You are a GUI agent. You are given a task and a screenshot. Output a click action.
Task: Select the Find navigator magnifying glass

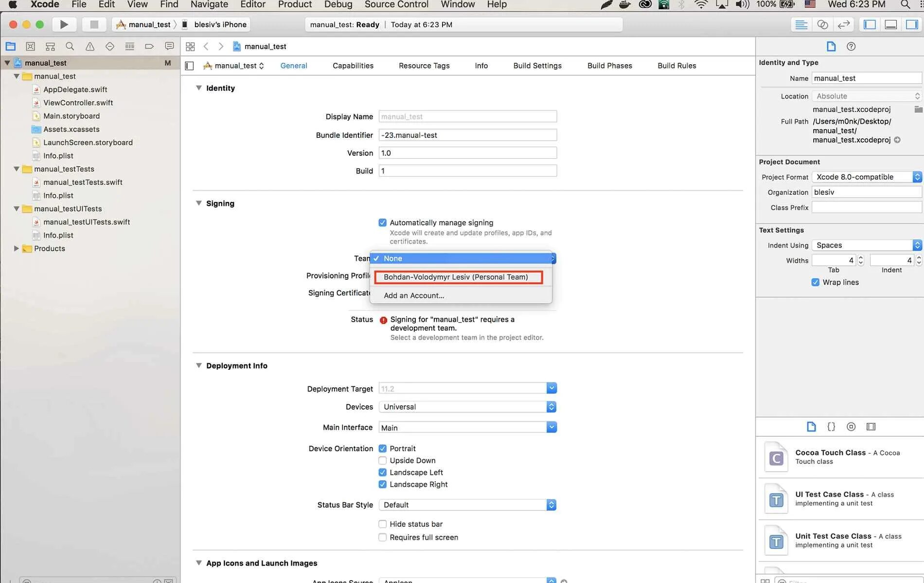pyautogui.click(x=70, y=46)
